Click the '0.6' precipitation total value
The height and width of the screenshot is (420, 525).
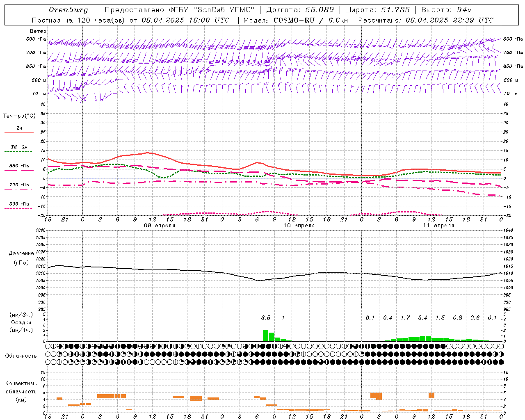[475, 317]
